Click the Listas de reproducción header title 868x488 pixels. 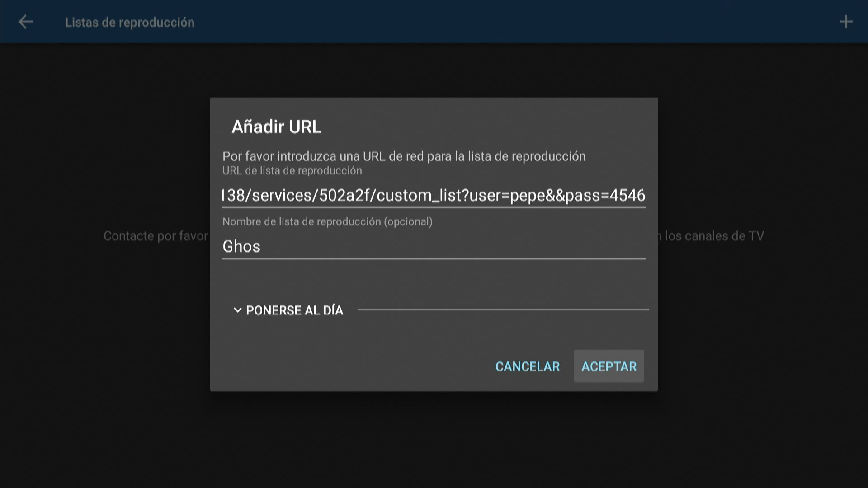(x=130, y=23)
